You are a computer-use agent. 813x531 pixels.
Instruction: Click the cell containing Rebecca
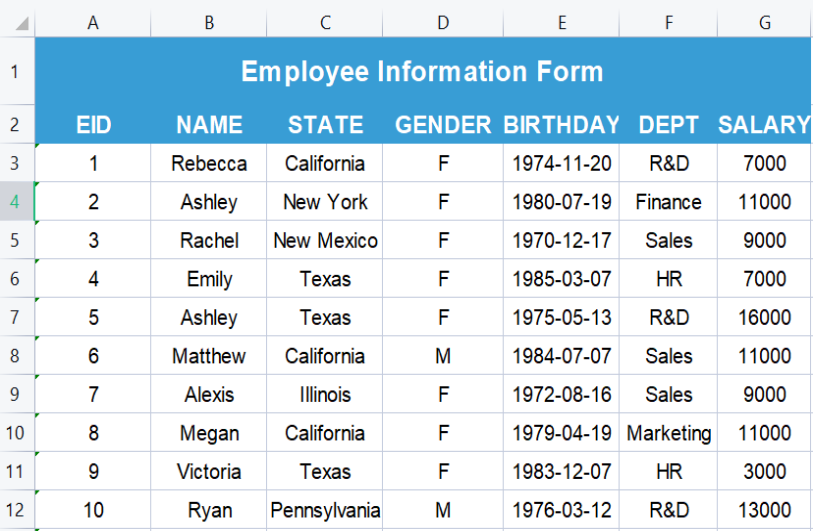pos(209,163)
